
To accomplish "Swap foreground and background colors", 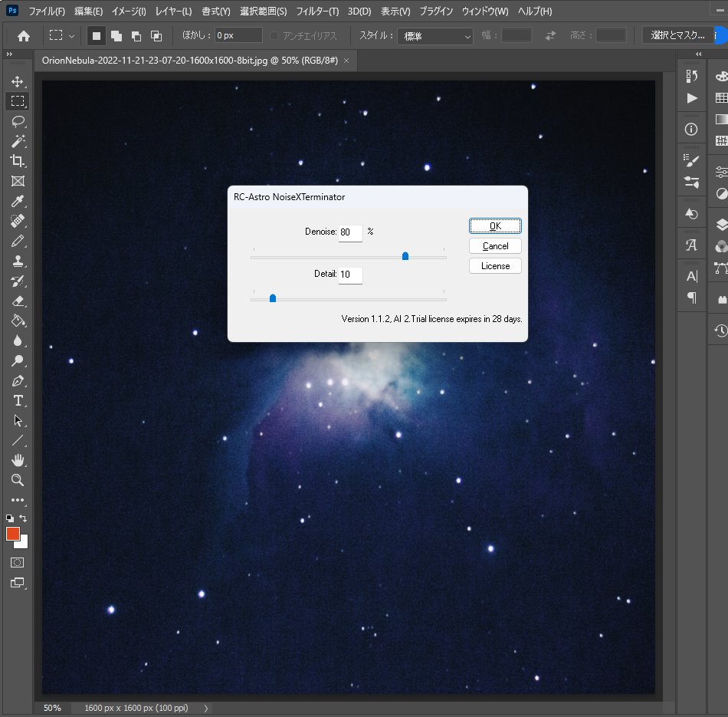I will pos(23,518).
